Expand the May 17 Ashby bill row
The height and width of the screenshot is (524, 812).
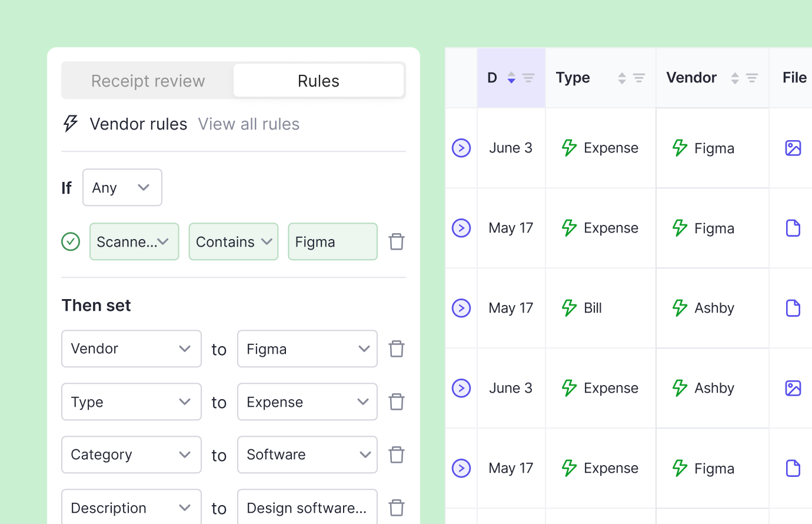click(x=461, y=308)
